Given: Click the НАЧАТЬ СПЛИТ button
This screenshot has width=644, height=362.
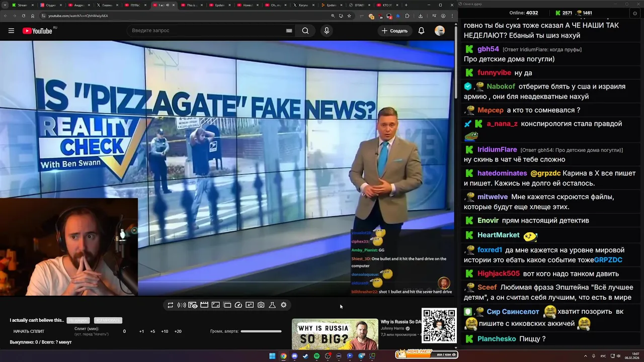Looking at the screenshot, I should [x=29, y=331].
